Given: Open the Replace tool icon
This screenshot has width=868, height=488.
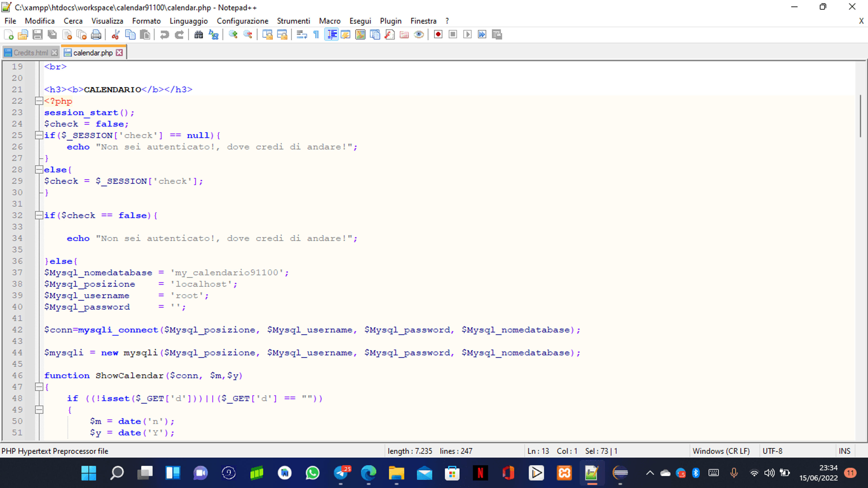Looking at the screenshot, I should coord(213,34).
